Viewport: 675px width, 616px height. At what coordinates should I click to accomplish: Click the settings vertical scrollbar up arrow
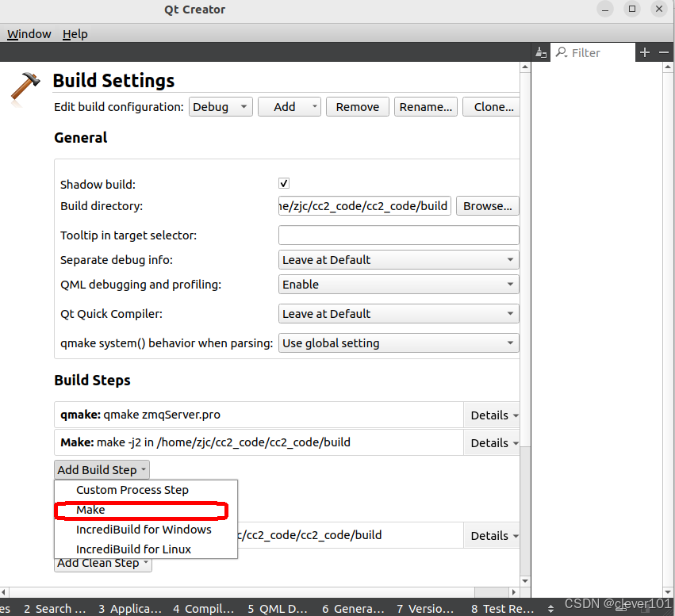click(x=525, y=67)
